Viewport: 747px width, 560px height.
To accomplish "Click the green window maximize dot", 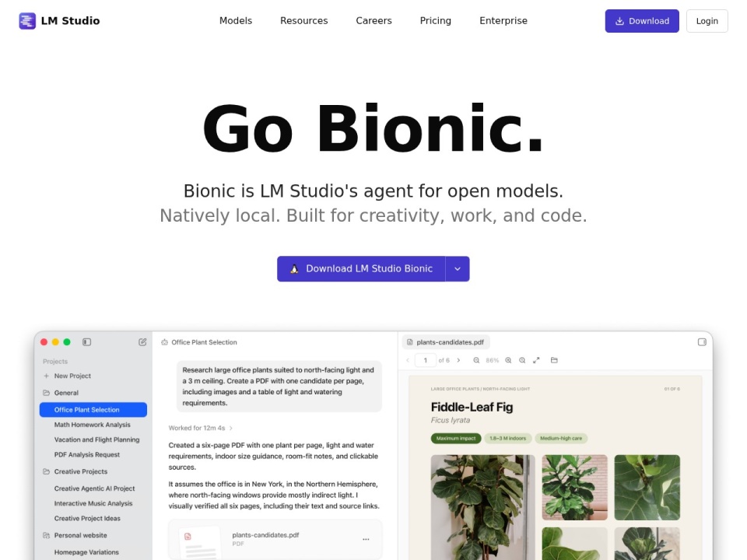I will point(67,342).
